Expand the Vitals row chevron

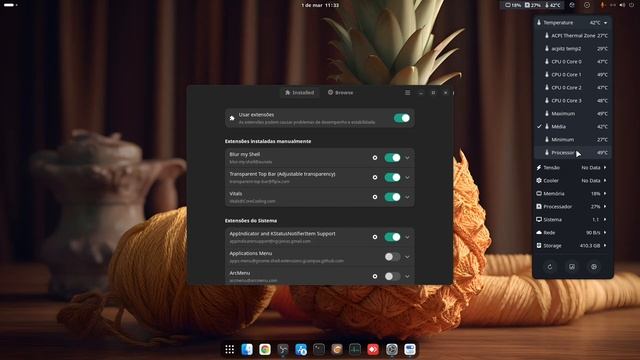coord(407,197)
